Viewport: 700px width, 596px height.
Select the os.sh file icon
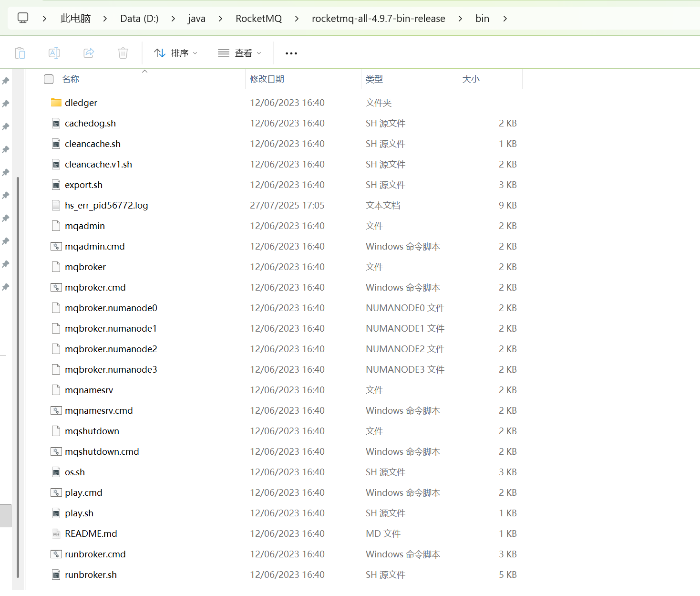(x=56, y=472)
